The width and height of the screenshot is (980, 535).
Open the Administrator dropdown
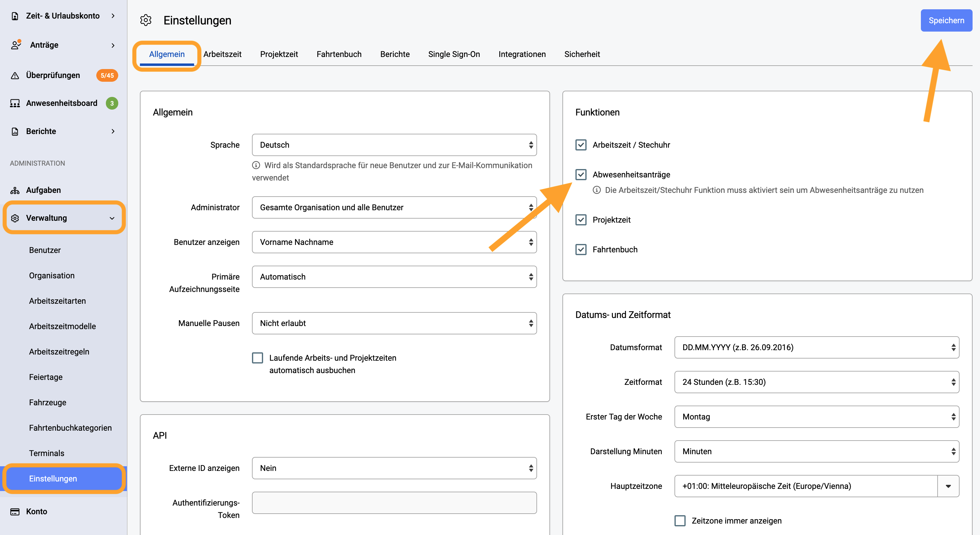(x=394, y=207)
